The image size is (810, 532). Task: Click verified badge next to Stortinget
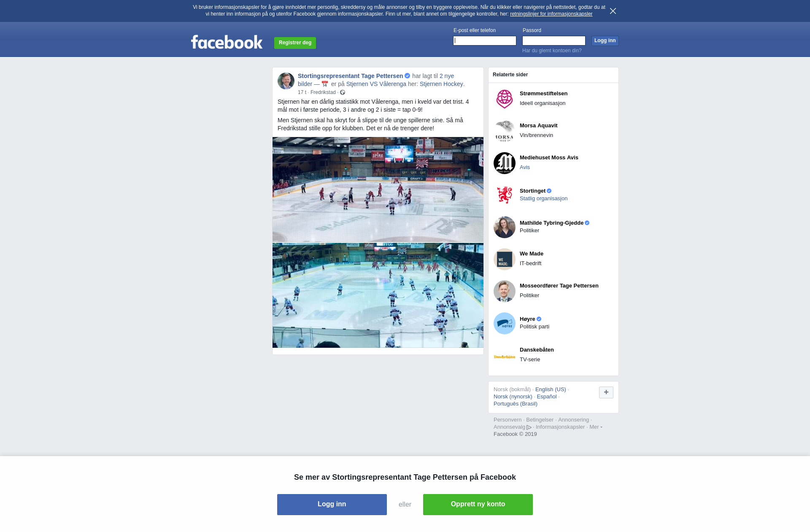pos(549,191)
